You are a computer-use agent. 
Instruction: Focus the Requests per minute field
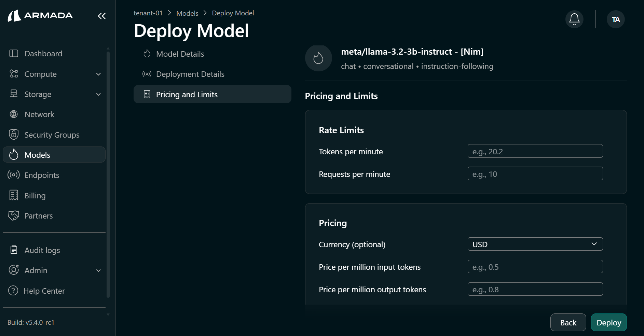[535, 173]
